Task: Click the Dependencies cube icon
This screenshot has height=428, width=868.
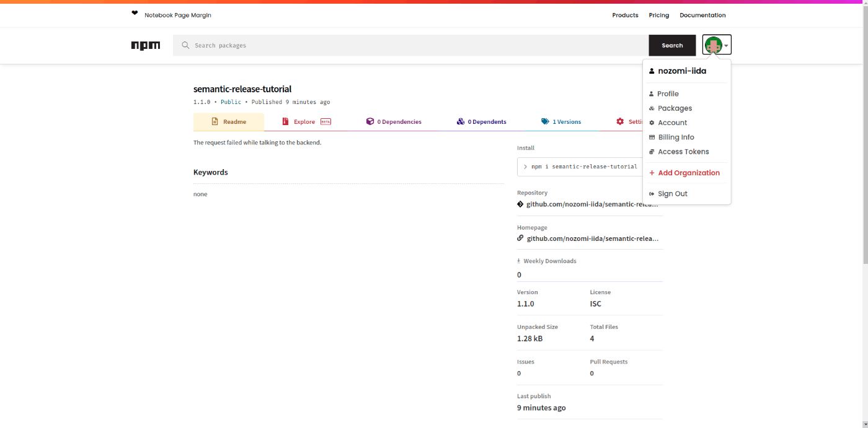Action: click(370, 121)
